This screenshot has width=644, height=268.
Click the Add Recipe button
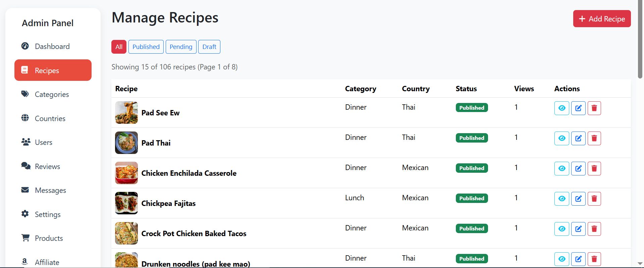point(602,19)
